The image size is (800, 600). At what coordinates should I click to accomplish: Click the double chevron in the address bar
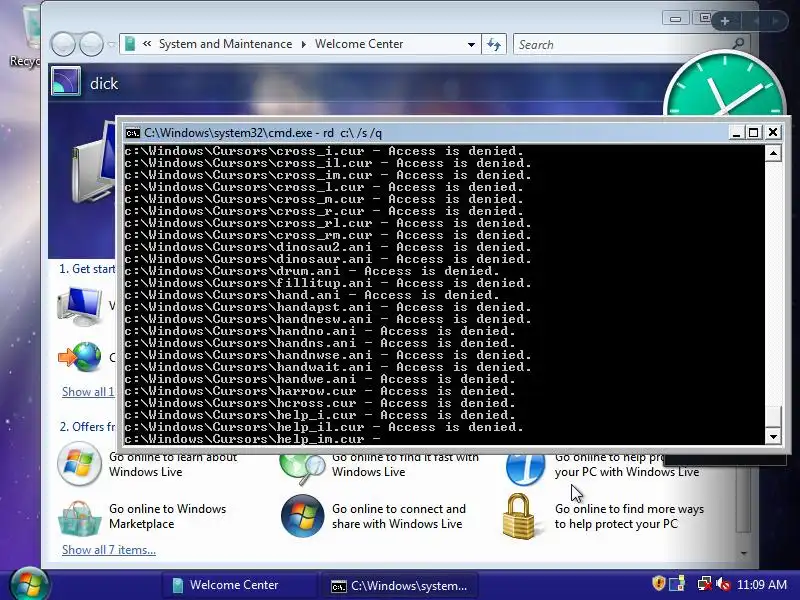tap(147, 44)
